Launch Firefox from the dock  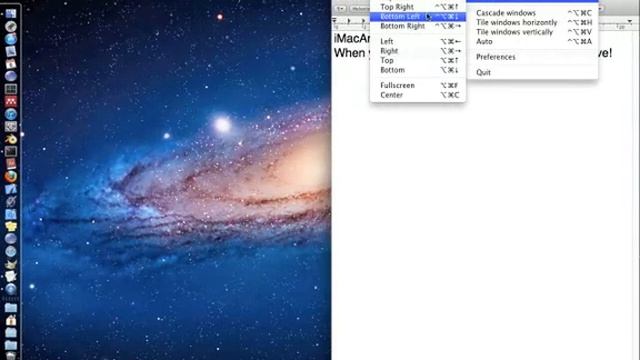(11, 176)
